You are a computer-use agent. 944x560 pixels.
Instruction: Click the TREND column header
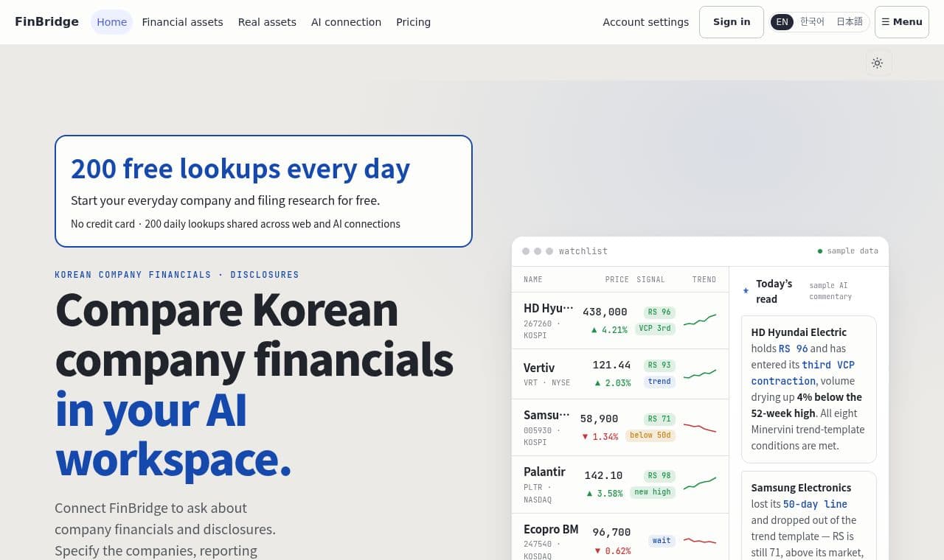704,279
